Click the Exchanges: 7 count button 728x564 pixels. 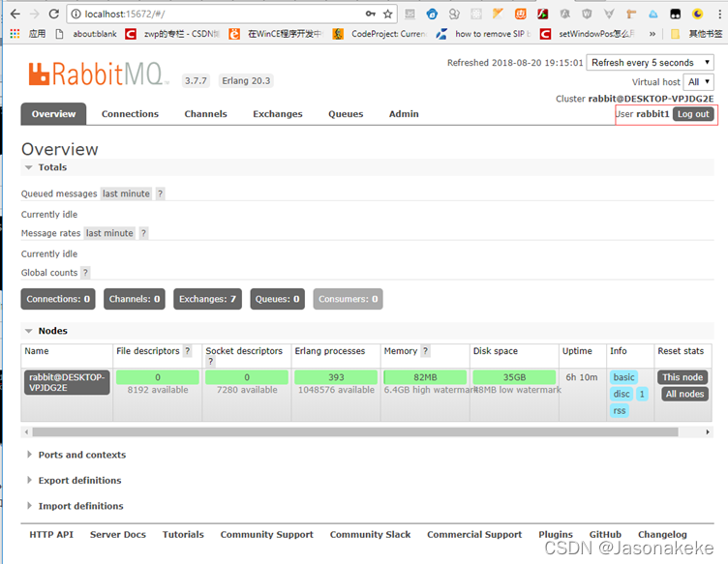point(207,299)
